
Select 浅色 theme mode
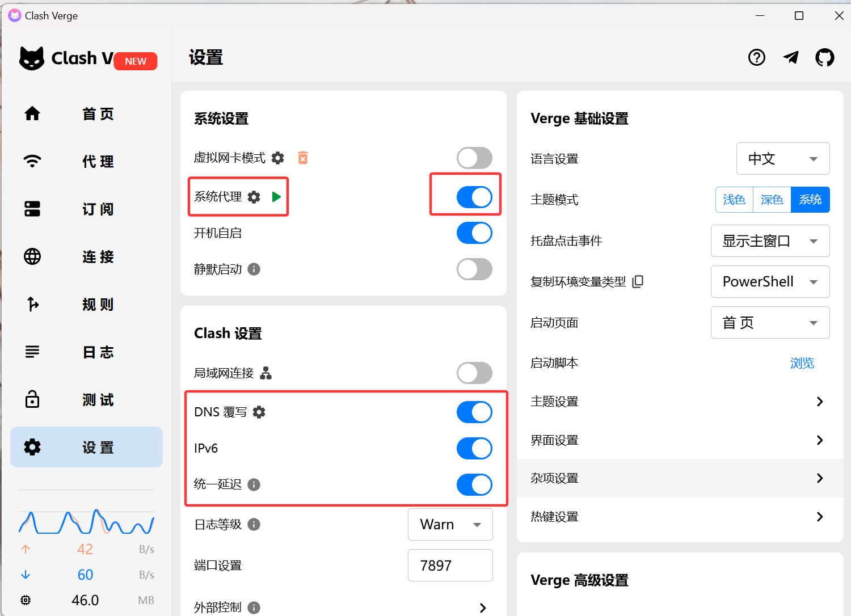click(734, 200)
